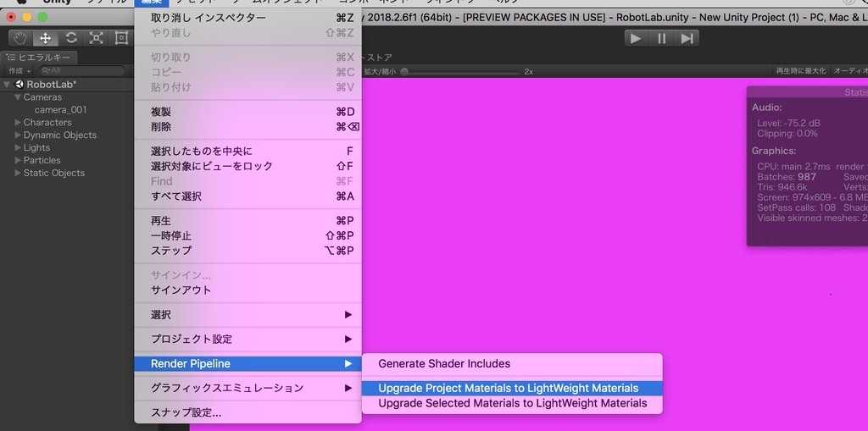
Task: Expand the Characters hierarchy node
Action: point(18,122)
